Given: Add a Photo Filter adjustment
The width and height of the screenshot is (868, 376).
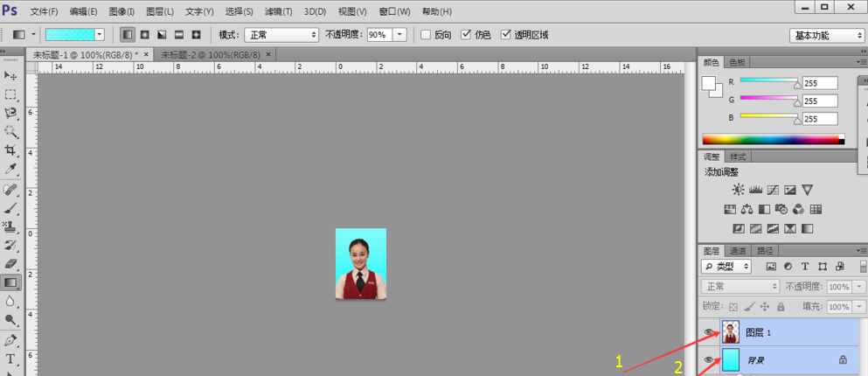Looking at the screenshot, I should 781,209.
